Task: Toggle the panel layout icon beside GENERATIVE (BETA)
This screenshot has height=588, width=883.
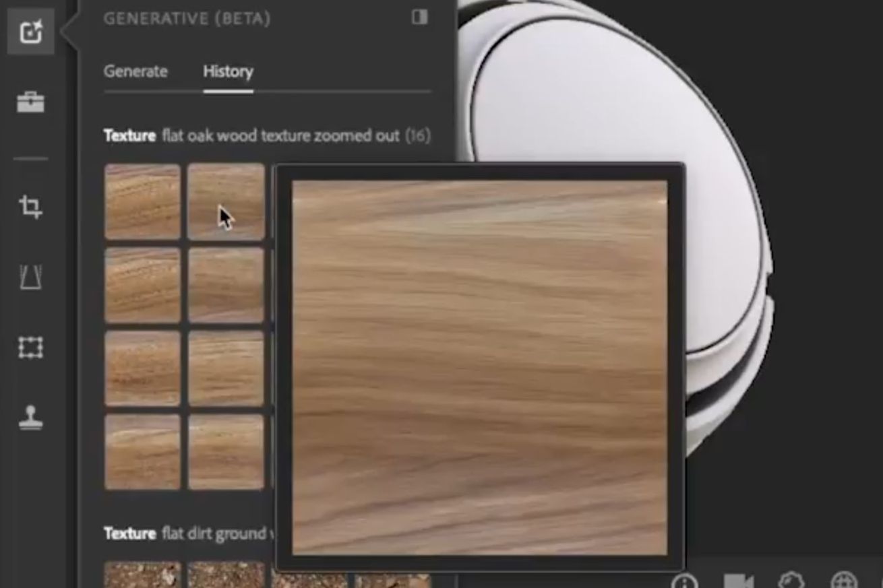Action: click(x=420, y=18)
